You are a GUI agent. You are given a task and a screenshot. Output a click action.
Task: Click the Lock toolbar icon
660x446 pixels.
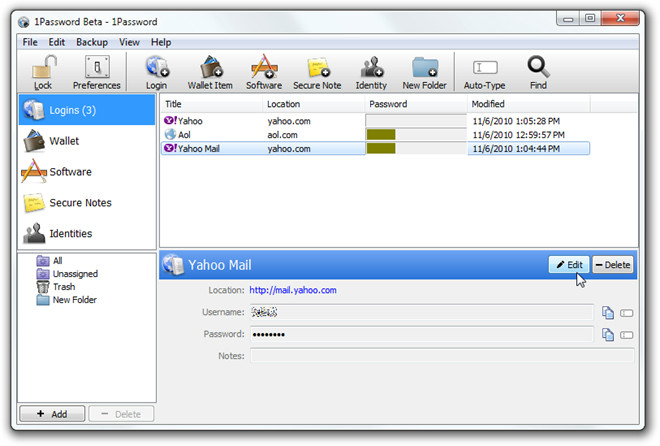(x=43, y=72)
